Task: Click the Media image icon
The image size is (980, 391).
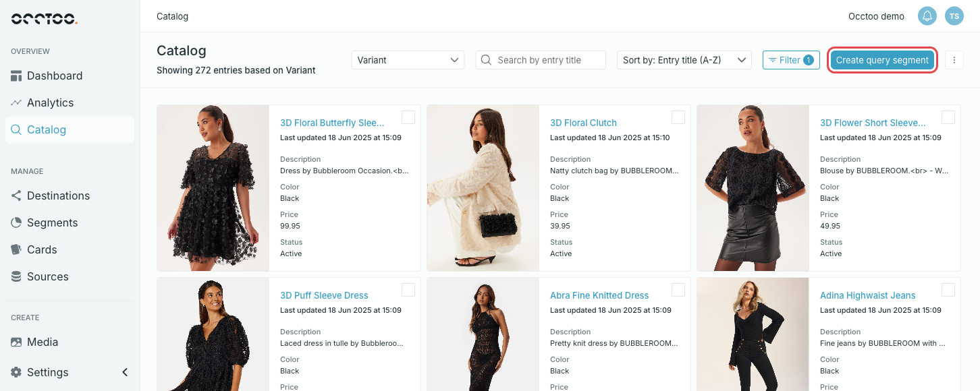Action: [x=16, y=342]
